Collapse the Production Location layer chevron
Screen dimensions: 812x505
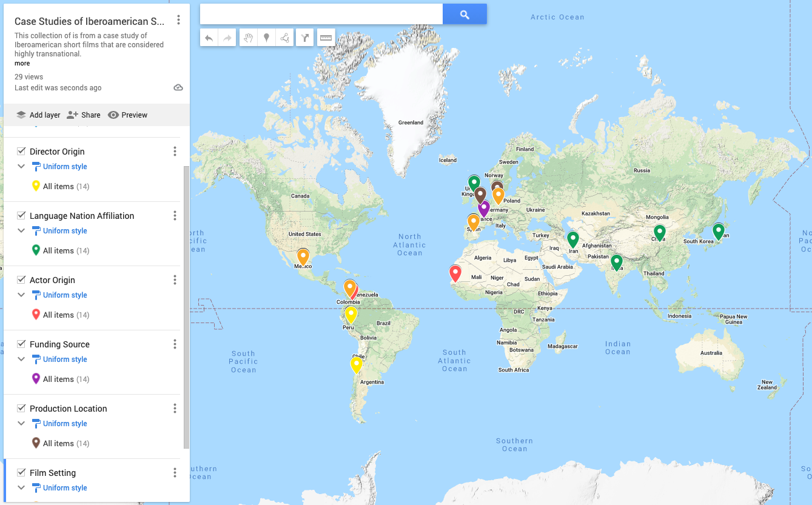pos(21,424)
